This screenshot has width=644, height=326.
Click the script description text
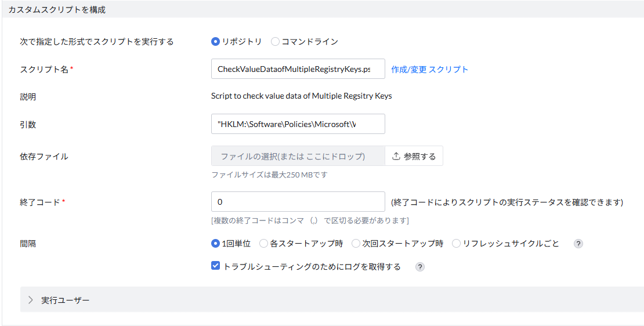(x=301, y=96)
